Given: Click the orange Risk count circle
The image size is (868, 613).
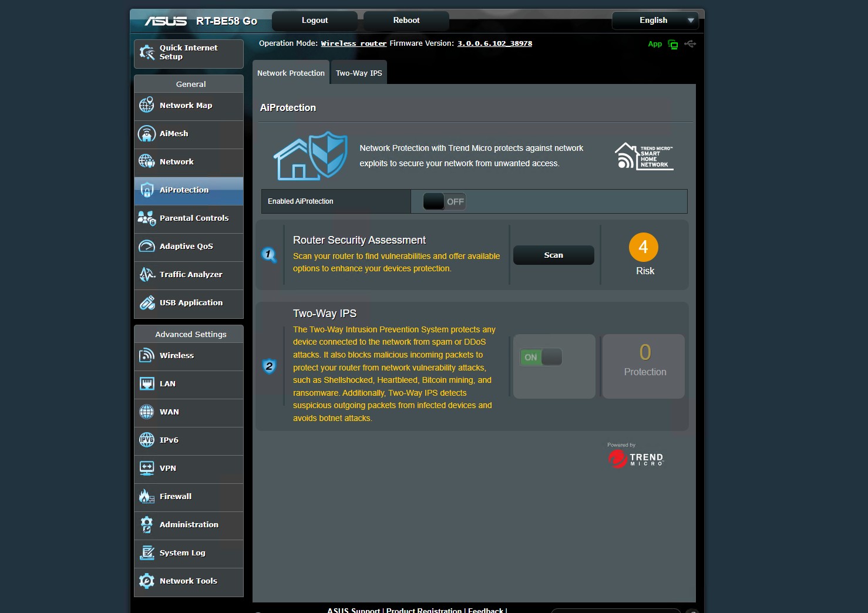Looking at the screenshot, I should (x=644, y=247).
